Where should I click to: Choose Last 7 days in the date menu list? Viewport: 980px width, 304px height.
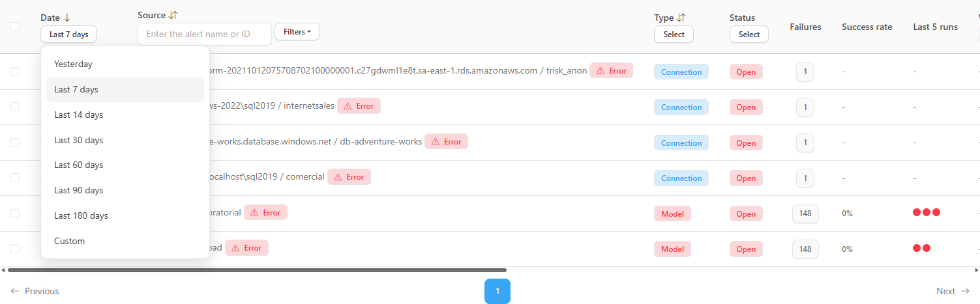point(125,89)
